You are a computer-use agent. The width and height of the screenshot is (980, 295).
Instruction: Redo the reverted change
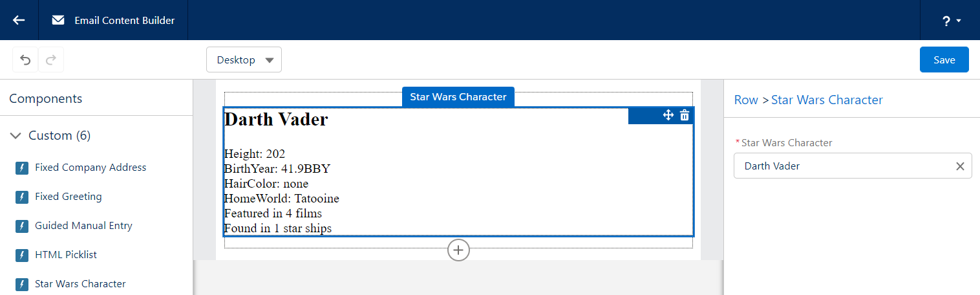click(x=51, y=60)
